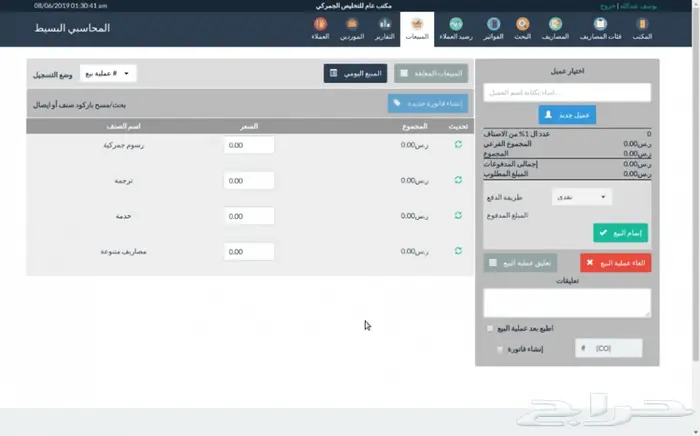This screenshot has height=436, width=700.
Task: Focus the price field for خدمة
Action: (249, 216)
